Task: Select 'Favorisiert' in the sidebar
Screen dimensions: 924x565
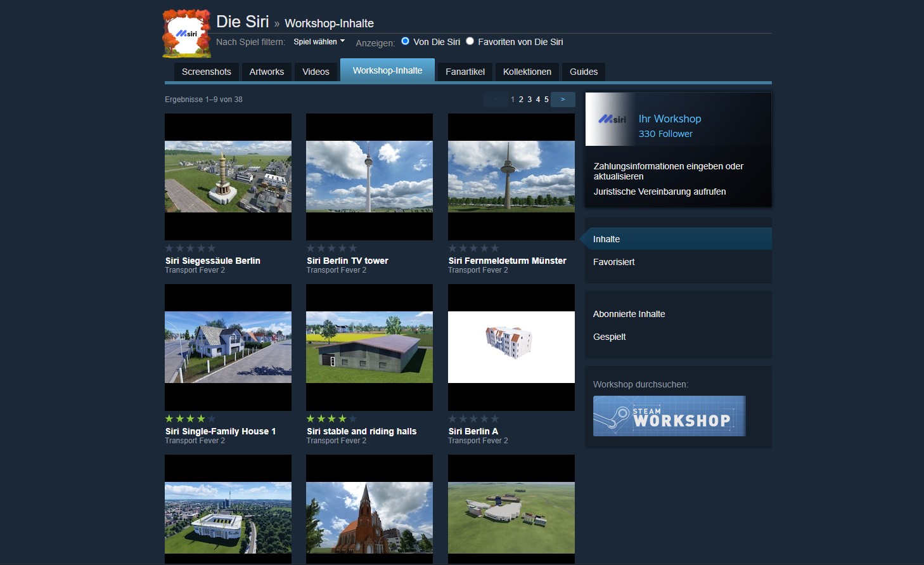Action: coord(613,262)
